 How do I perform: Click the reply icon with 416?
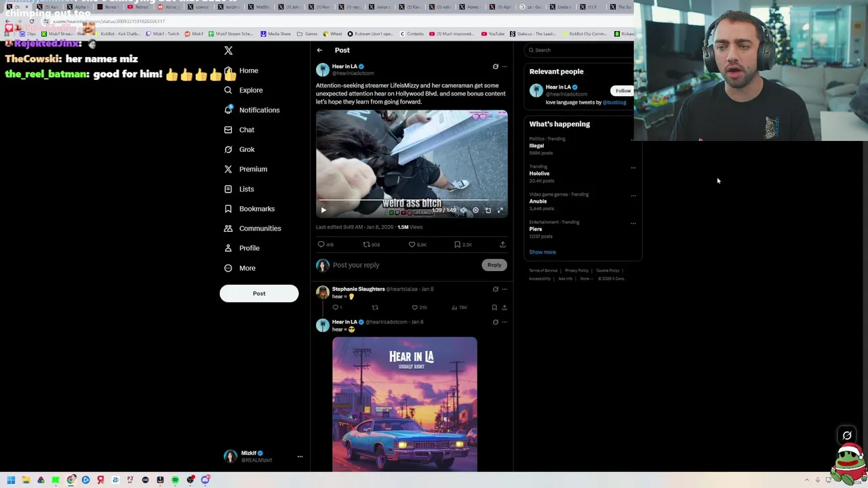coord(325,245)
